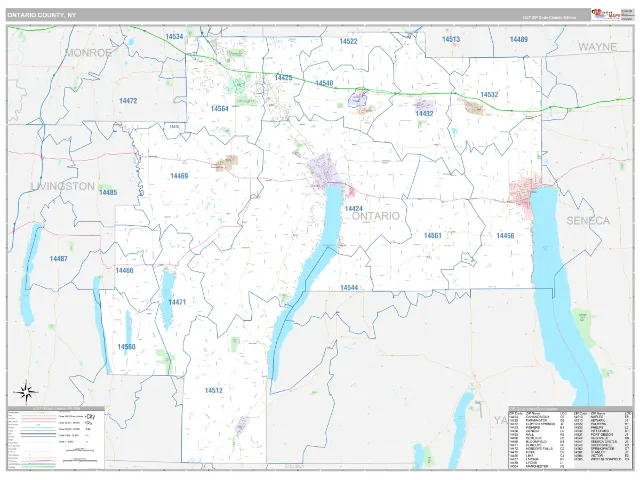640x480 pixels.
Task: Select ZIP code label 14472
Action: tap(128, 101)
